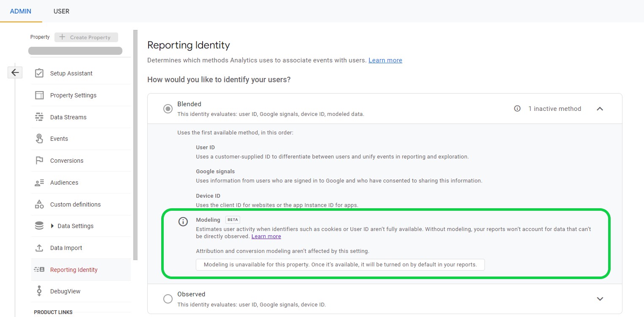The height and width of the screenshot is (317, 644).
Task: Click the Audiences people icon
Action: [x=39, y=183]
